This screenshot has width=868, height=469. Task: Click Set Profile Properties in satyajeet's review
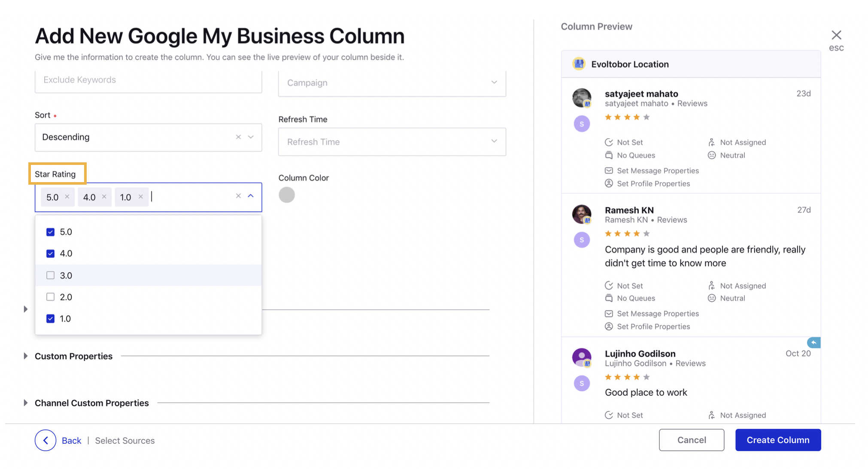[653, 183]
